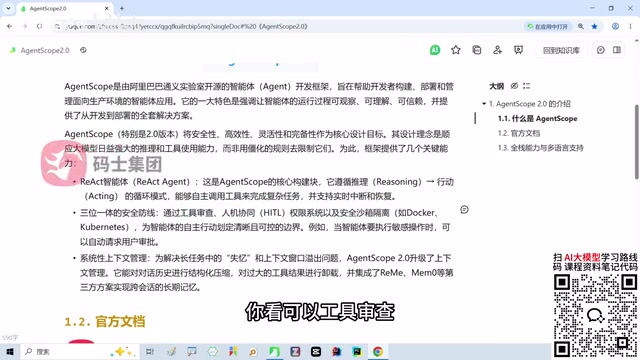Go back with the browser back arrow
The width and height of the screenshot is (640, 360).
pos(9,27)
